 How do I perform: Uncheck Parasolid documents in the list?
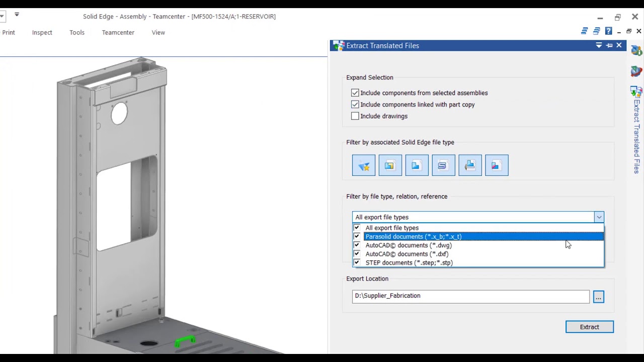click(x=357, y=237)
